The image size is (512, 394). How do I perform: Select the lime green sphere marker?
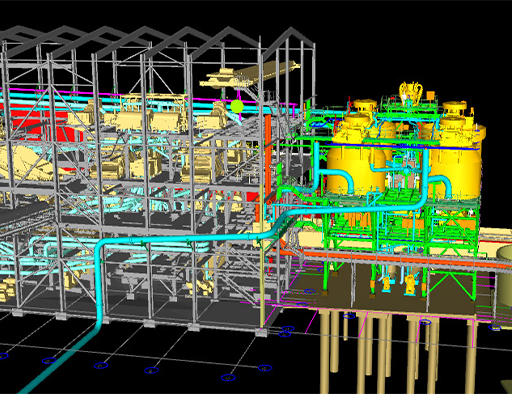pyautogui.click(x=237, y=106)
